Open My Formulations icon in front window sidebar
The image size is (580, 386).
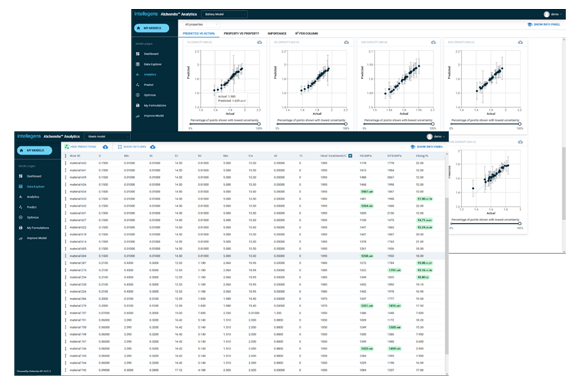tap(21, 228)
